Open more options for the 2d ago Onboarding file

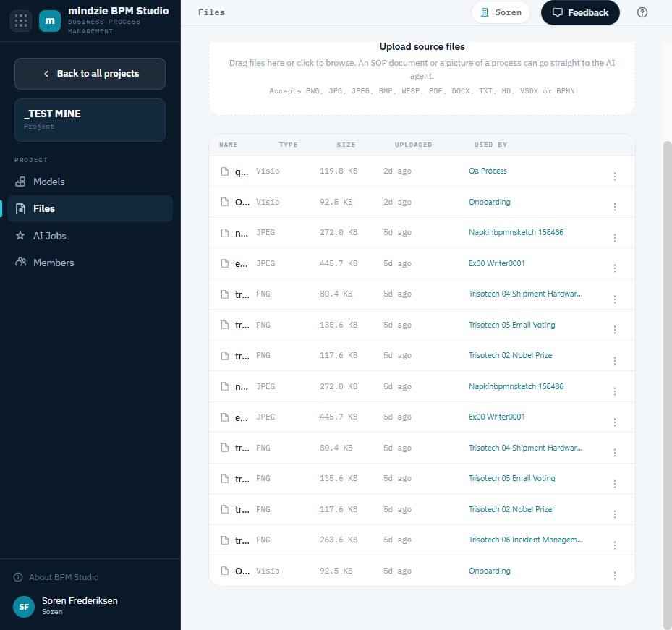pos(615,207)
